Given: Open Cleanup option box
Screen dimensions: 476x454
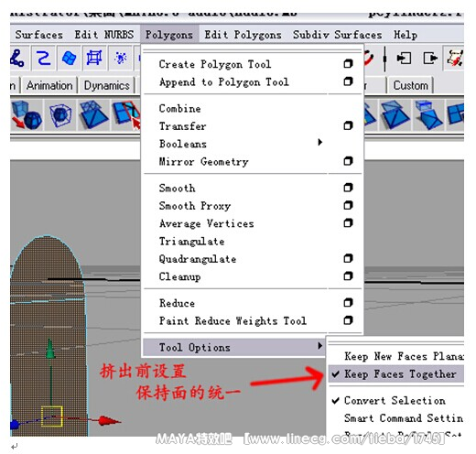Looking at the screenshot, I should pos(348,276).
